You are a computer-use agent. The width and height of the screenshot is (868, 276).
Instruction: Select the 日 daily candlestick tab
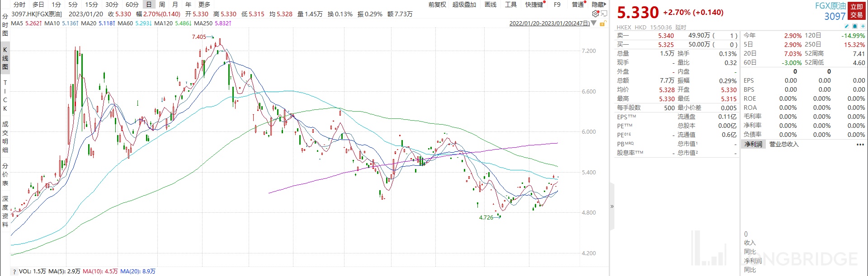(149, 5)
